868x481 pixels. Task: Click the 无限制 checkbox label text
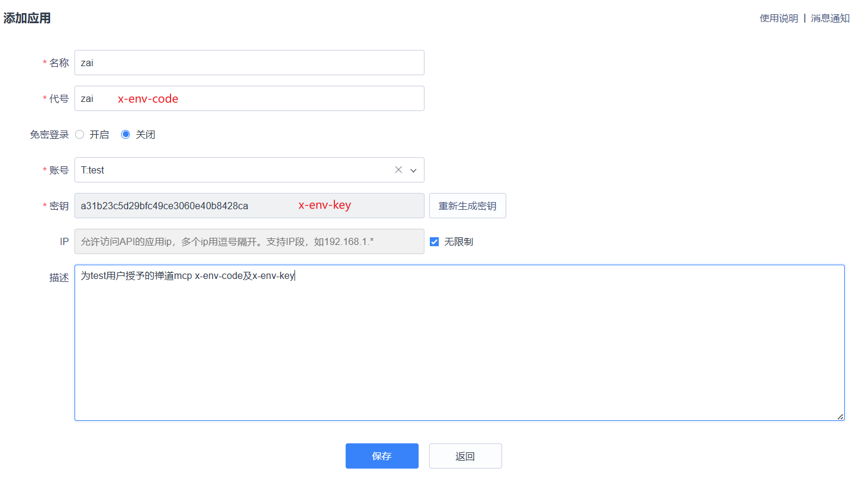coord(458,242)
